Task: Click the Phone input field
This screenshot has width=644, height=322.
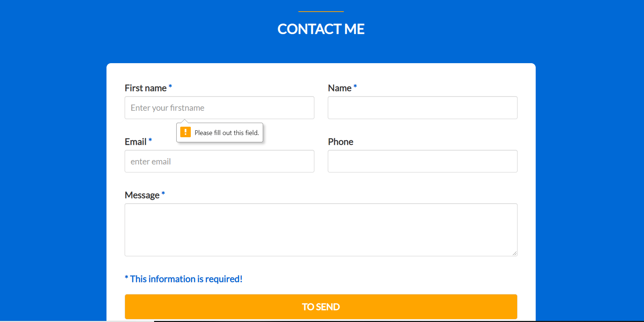Action: pyautogui.click(x=422, y=161)
